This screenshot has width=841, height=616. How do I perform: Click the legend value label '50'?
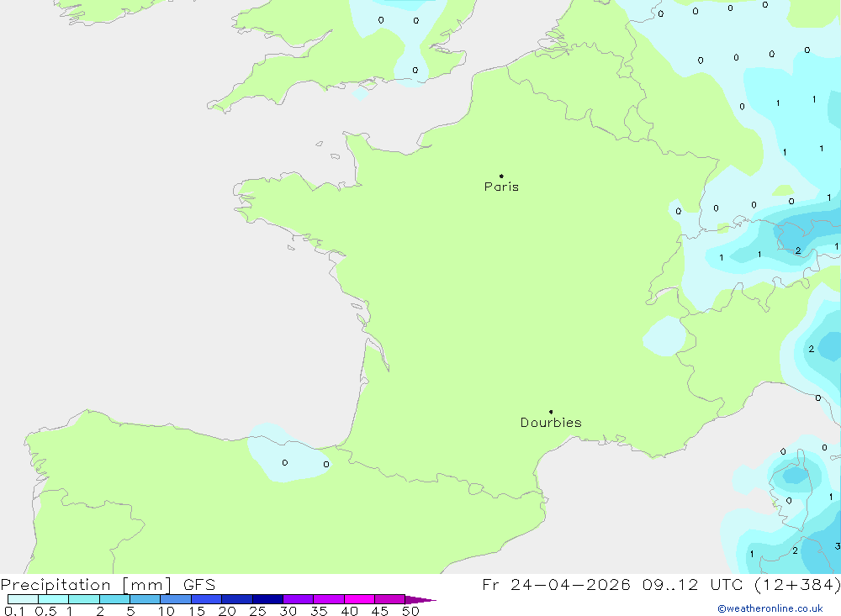(x=410, y=611)
